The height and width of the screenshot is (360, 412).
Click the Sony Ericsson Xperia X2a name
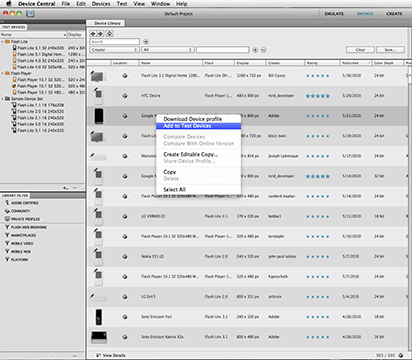coord(162,337)
